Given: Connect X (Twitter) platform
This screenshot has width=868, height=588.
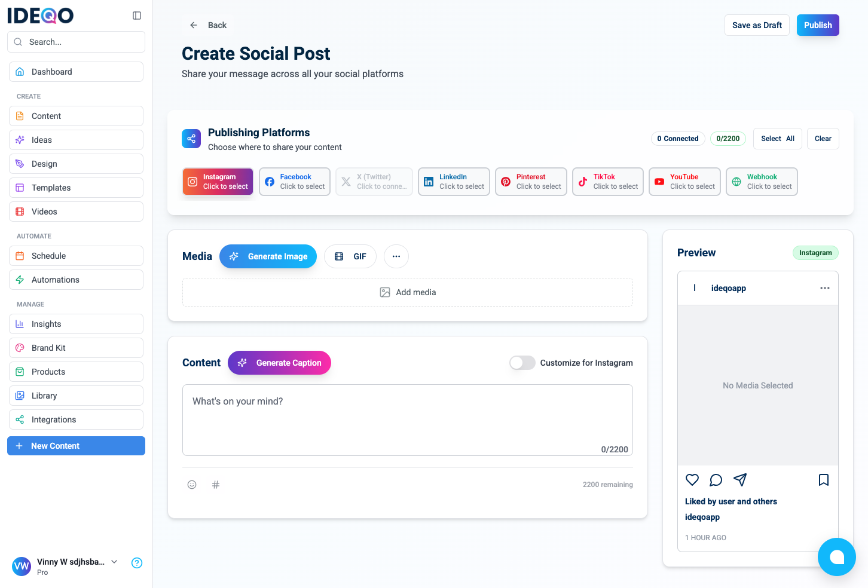Looking at the screenshot, I should 374,182.
